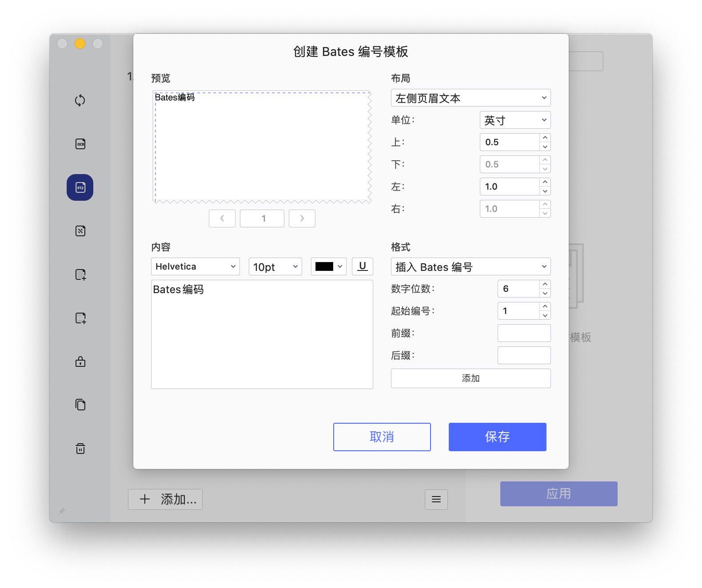Screen dimensions: 702x588
Task: Open the 英寸 unit dropdown
Action: [515, 120]
